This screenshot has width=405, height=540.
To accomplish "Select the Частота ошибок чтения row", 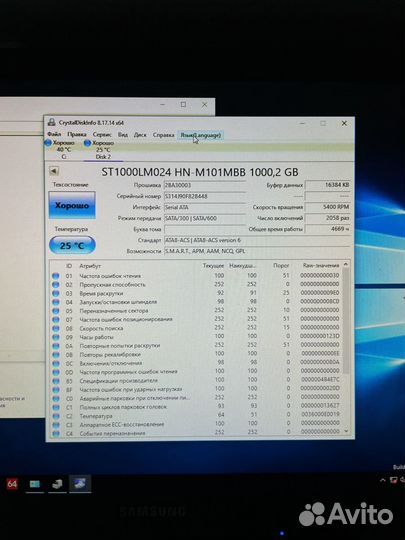I will (x=196, y=276).
